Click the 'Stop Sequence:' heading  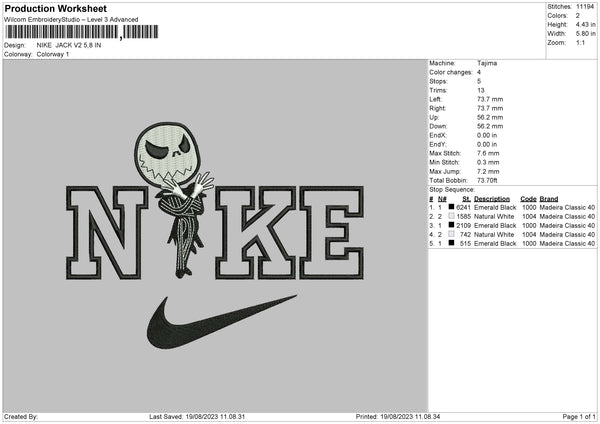coord(452,190)
